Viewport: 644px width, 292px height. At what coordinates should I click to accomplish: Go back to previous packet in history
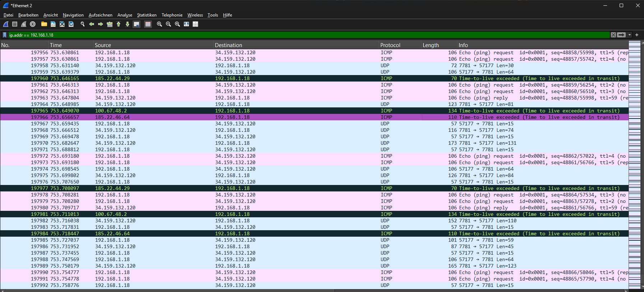[x=92, y=24]
